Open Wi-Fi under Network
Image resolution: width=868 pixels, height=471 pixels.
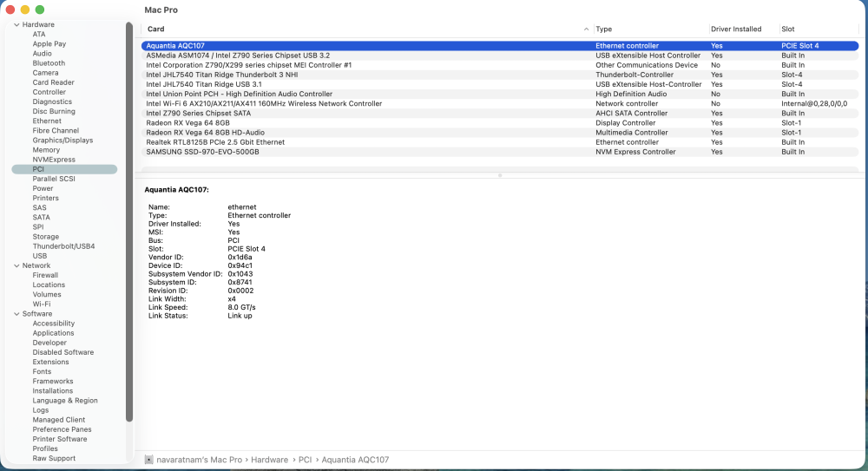42,304
